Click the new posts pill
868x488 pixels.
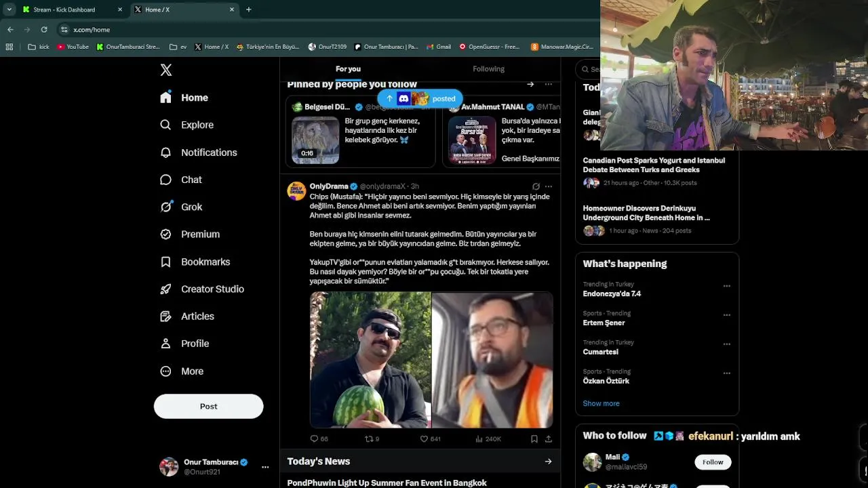pos(420,99)
